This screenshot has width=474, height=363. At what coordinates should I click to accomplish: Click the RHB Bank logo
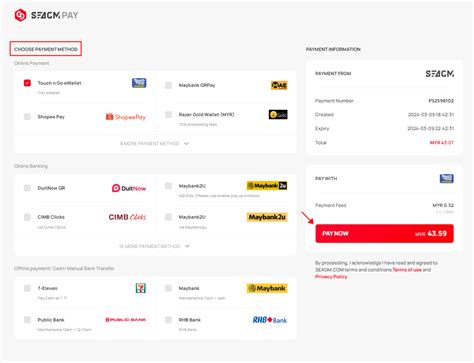click(x=270, y=320)
